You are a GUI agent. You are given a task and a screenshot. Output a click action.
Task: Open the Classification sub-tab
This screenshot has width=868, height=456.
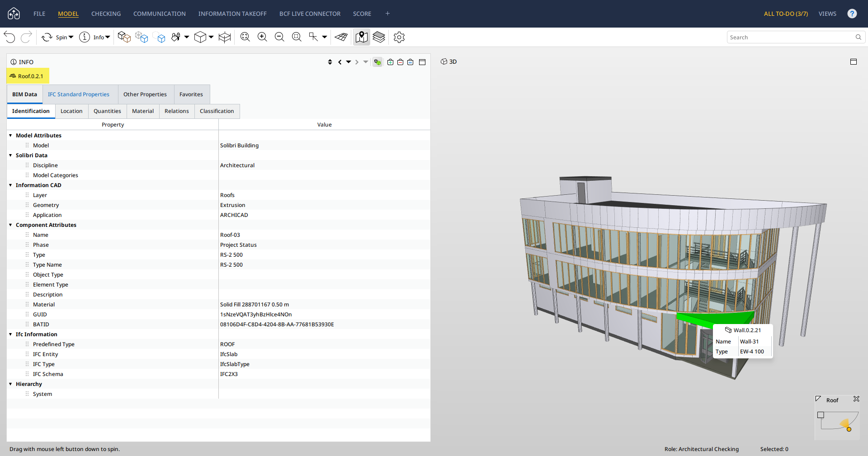217,111
